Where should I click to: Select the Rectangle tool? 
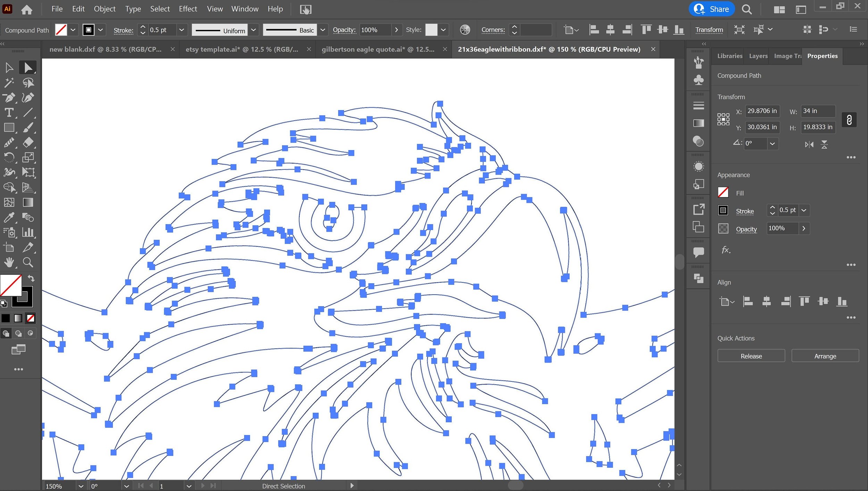(9, 128)
